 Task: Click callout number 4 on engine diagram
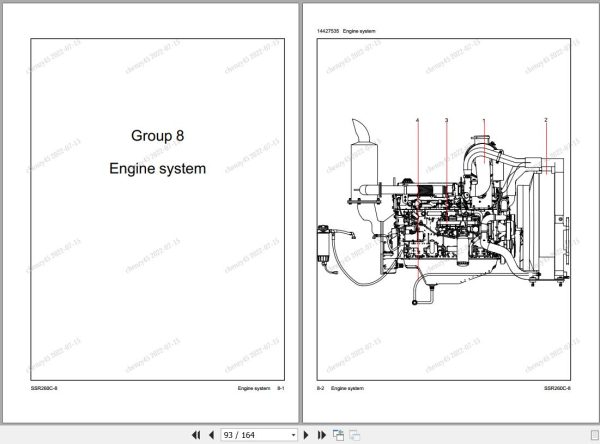[417, 120]
